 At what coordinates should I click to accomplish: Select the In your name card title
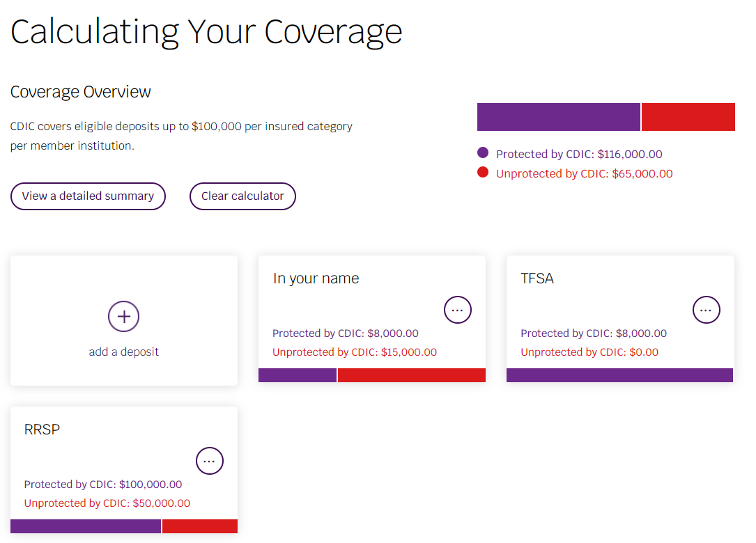pyautogui.click(x=316, y=278)
